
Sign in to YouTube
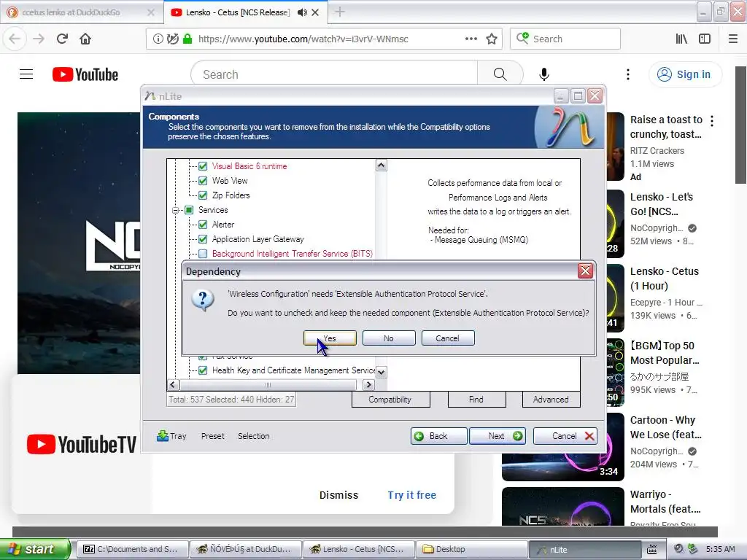tap(685, 74)
